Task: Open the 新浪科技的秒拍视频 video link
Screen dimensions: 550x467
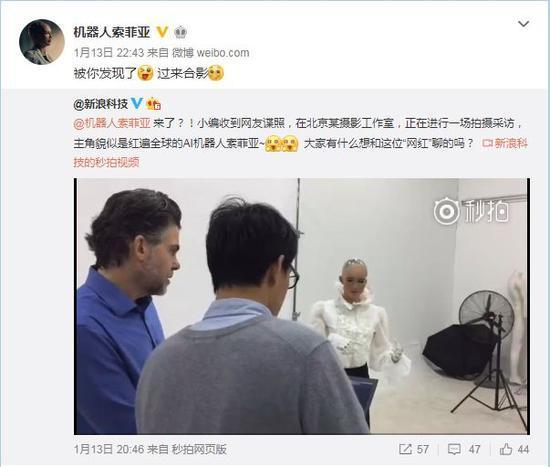Action: pyautogui.click(x=300, y=153)
